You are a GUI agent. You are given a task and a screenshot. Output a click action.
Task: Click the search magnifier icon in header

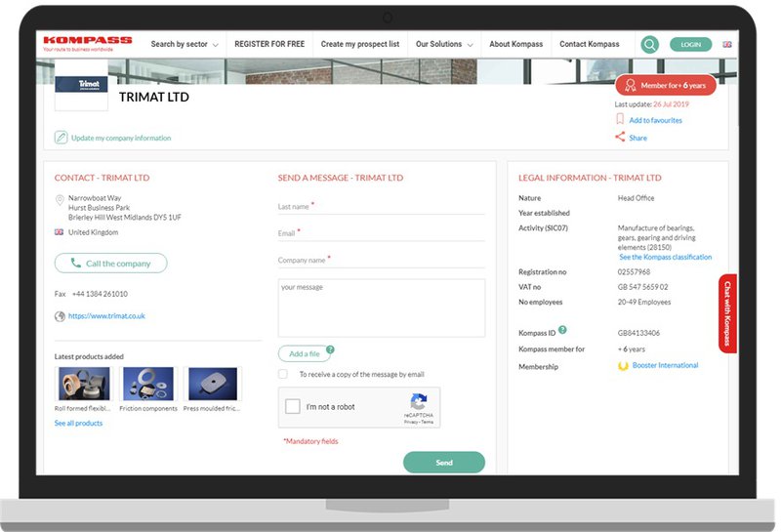[649, 45]
